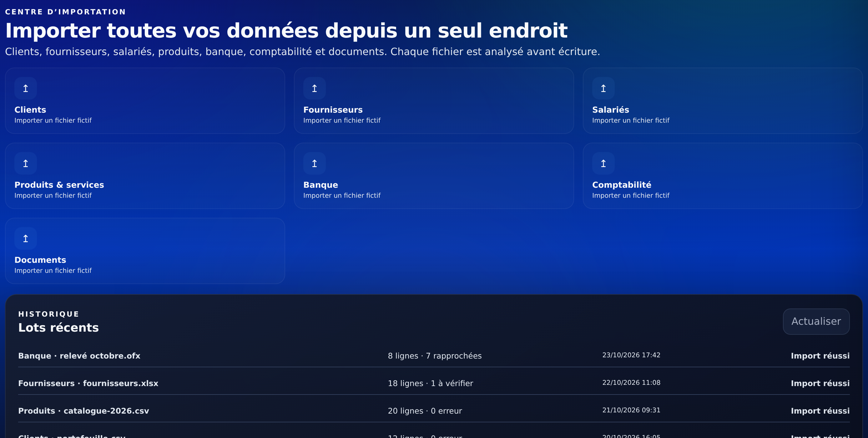868x438 pixels.
Task: Click the date '21/10/2026 09:31'
Action: coord(631,411)
